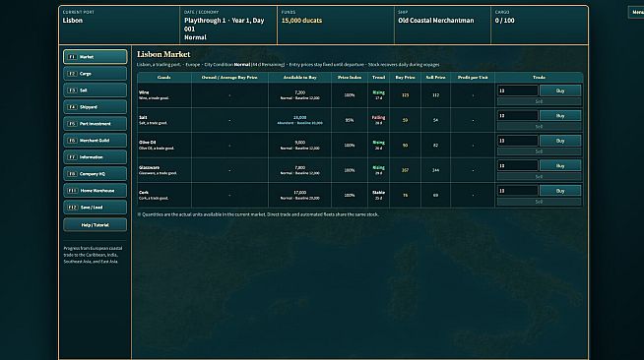The width and height of the screenshot is (644, 360).
Task: Click the Buy button for Cork
Action: [560, 191]
